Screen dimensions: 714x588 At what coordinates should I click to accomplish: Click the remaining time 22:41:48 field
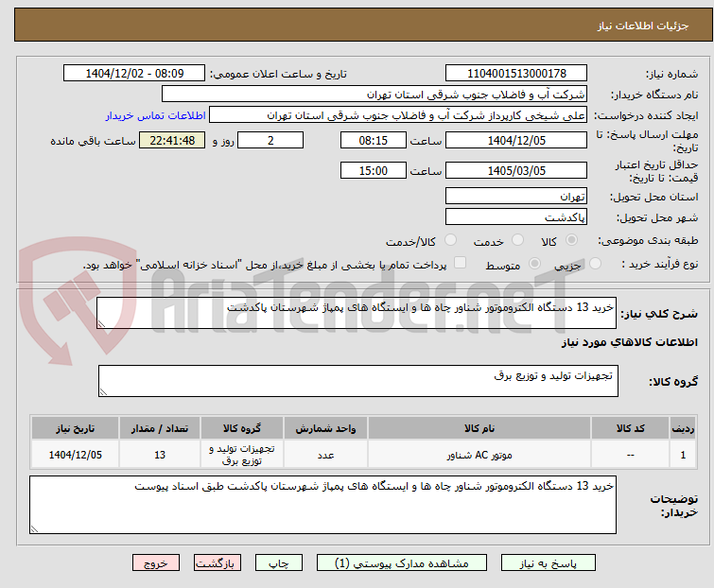[x=172, y=140]
